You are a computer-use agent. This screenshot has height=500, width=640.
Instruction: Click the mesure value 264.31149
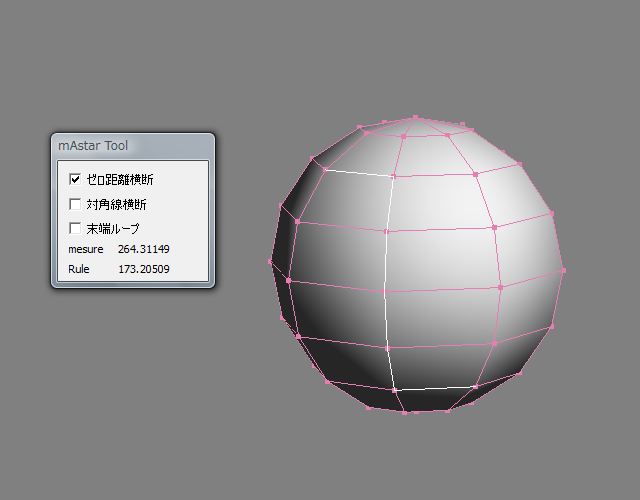pos(144,249)
